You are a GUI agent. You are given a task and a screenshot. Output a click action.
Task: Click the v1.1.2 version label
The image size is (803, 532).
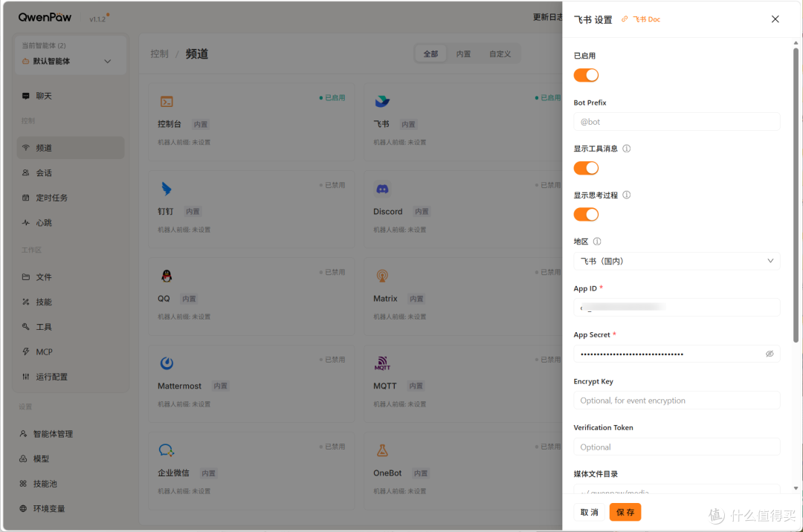coord(97,19)
